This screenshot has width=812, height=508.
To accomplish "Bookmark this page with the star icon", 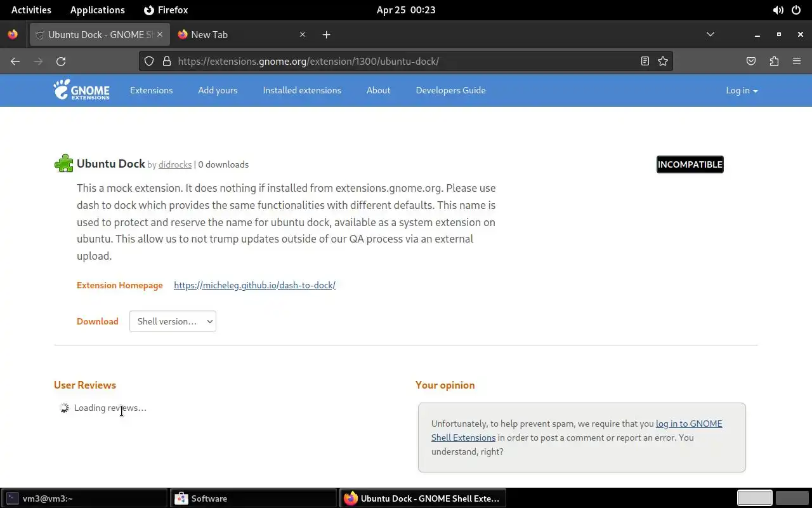I will pyautogui.click(x=663, y=61).
